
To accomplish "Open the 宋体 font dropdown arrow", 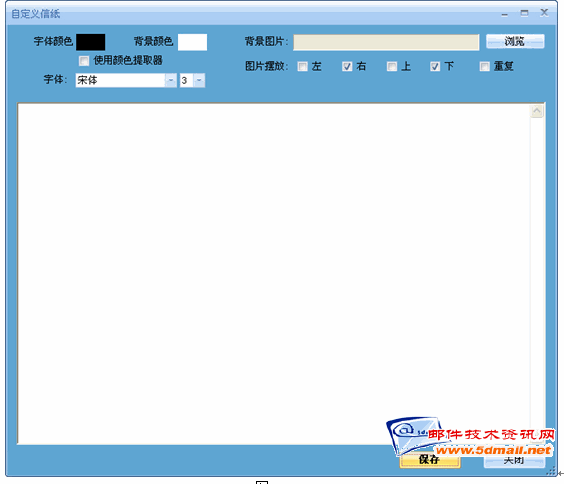I will pos(170,80).
